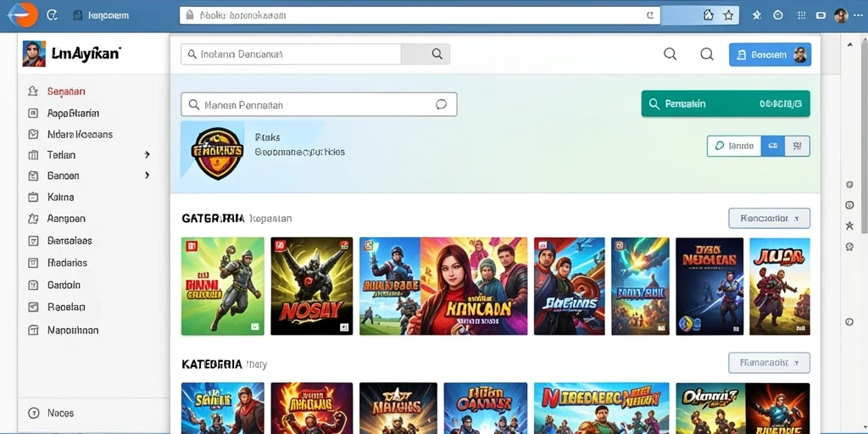The image size is (868, 434).
Task: Click the green 'Pentatain' button
Action: [726, 103]
